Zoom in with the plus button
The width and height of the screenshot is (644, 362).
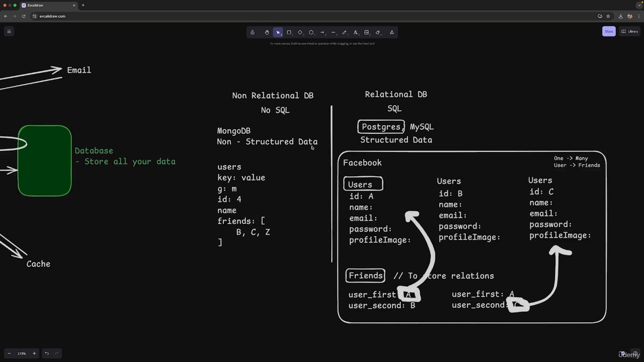[x=34, y=353]
